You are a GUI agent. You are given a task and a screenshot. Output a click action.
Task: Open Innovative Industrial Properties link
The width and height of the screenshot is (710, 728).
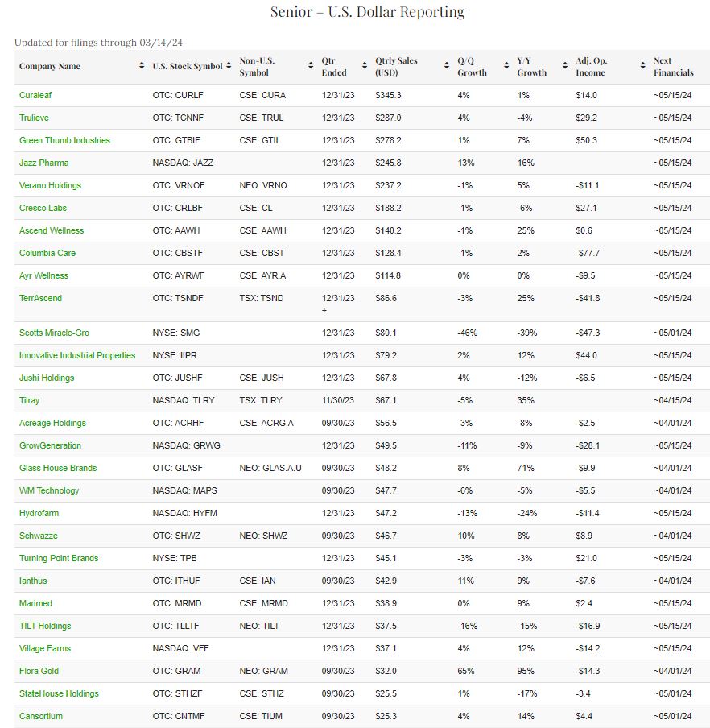pyautogui.click(x=77, y=355)
